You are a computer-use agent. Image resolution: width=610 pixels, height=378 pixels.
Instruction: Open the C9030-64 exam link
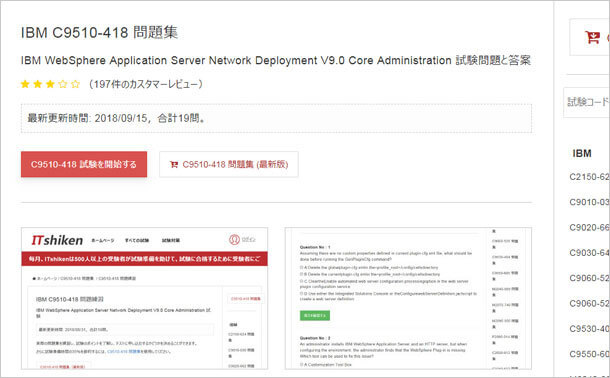click(x=589, y=252)
